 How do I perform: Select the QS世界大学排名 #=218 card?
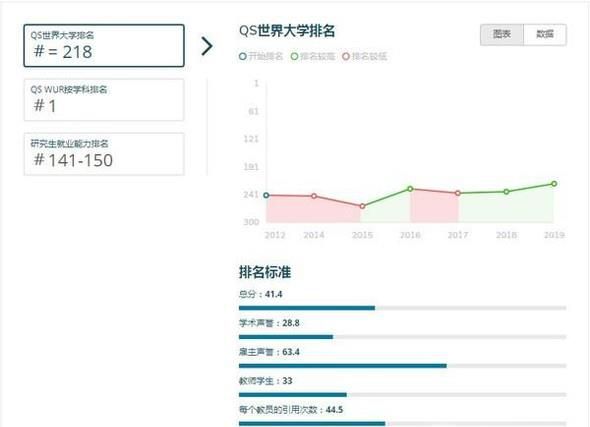104,46
